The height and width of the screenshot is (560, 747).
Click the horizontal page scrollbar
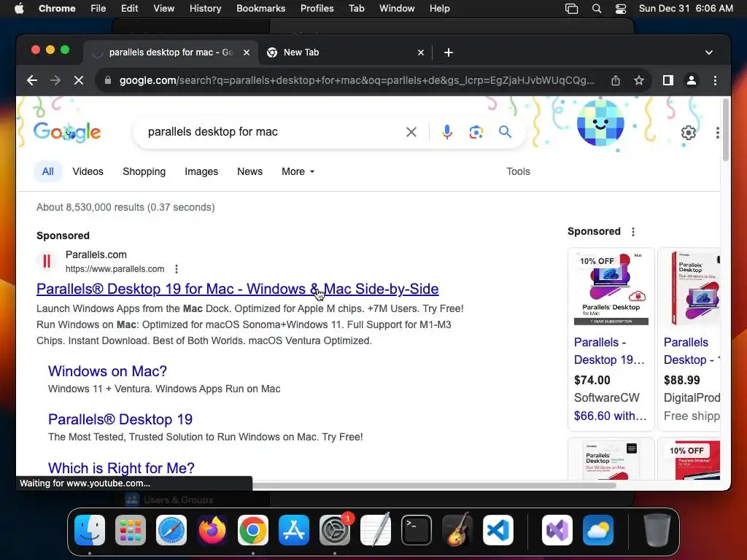point(433,486)
